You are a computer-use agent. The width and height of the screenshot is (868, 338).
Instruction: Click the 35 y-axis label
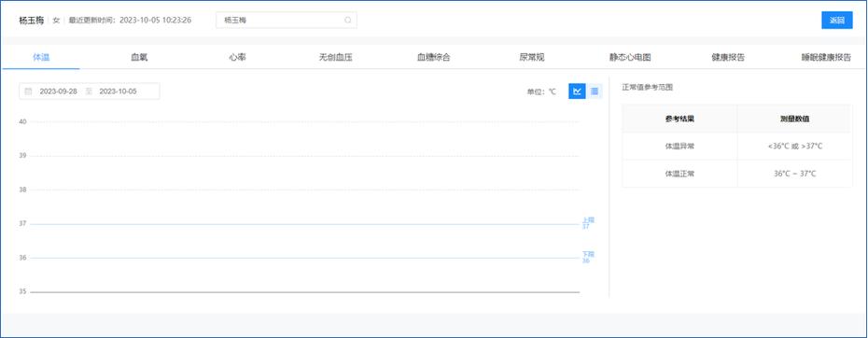[22, 291]
